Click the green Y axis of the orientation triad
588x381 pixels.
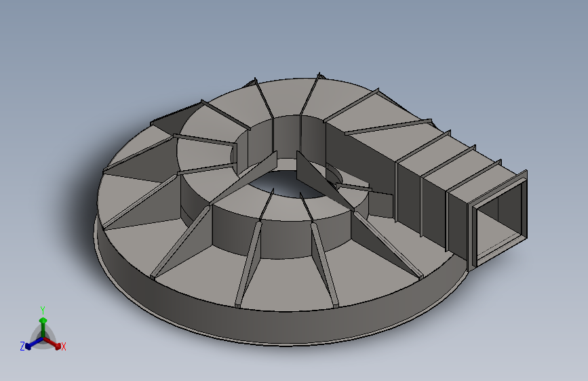(43, 329)
